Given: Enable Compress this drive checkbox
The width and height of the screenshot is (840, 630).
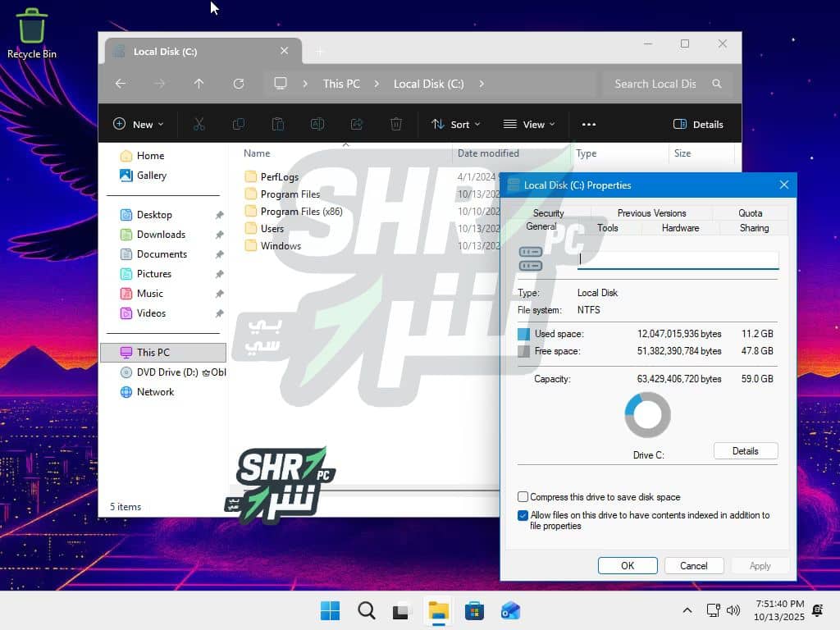Looking at the screenshot, I should pos(523,497).
